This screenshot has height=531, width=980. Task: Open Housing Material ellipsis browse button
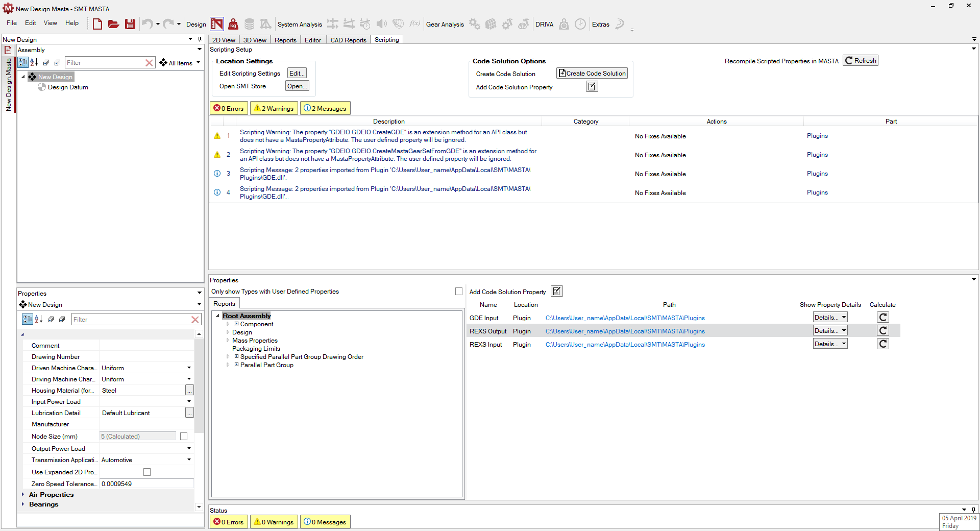(x=189, y=391)
